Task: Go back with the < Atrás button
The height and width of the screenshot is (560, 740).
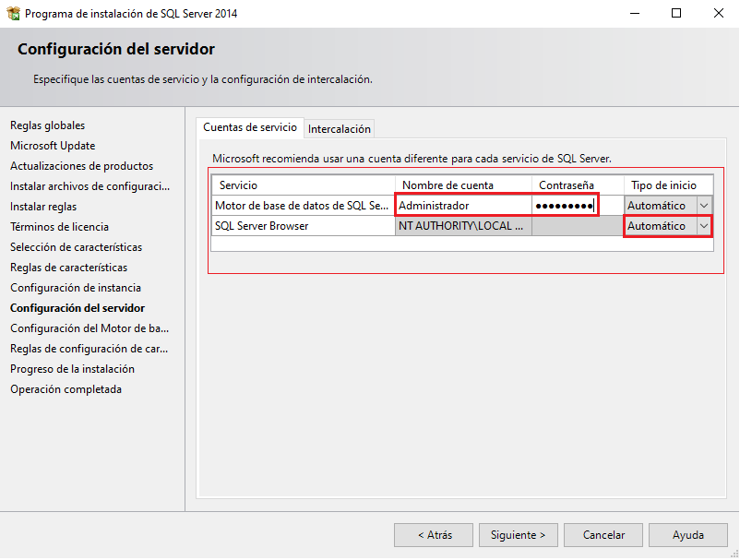Action: point(434,535)
